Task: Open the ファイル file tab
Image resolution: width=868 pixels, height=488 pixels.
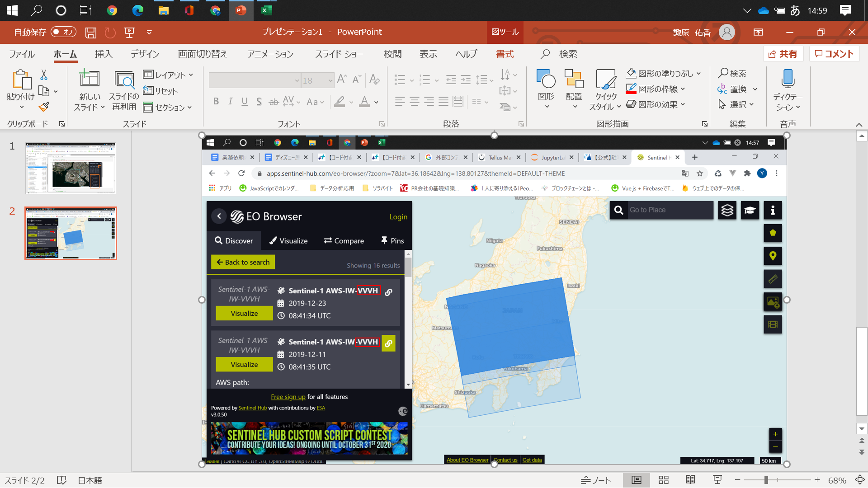Action: pos(22,54)
